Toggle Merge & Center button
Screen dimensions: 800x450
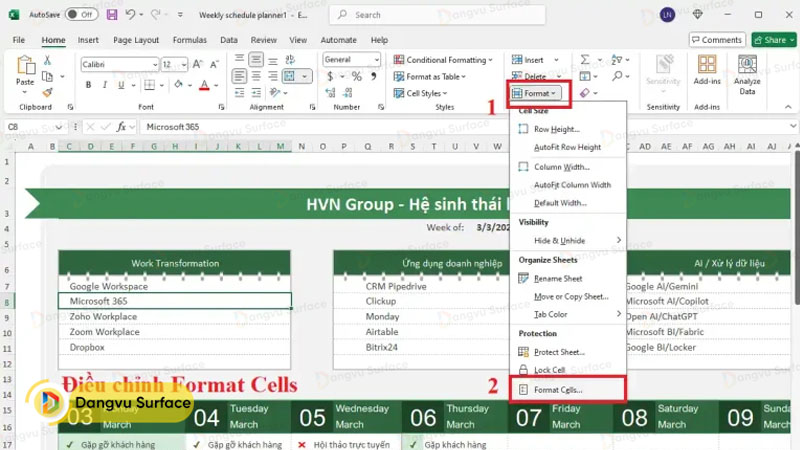click(290, 77)
